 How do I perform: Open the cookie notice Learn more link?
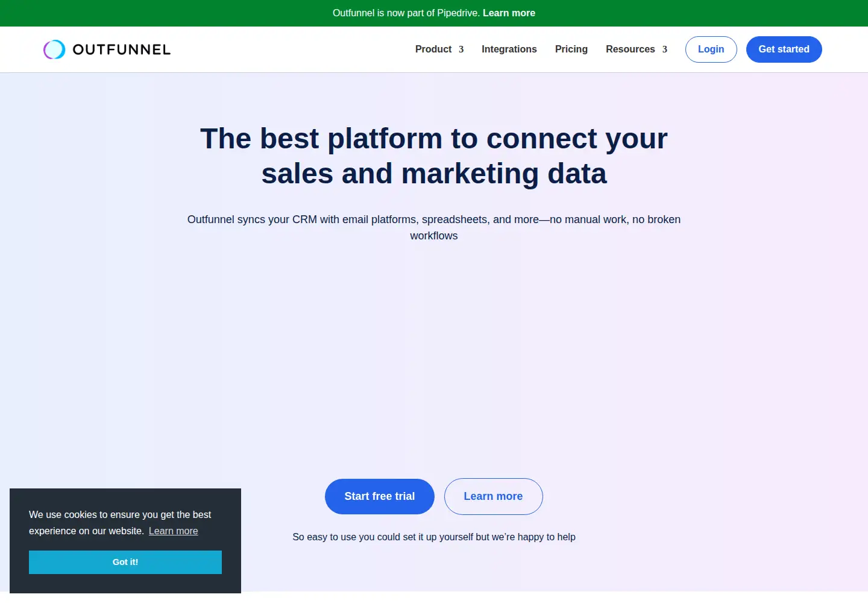pyautogui.click(x=174, y=531)
